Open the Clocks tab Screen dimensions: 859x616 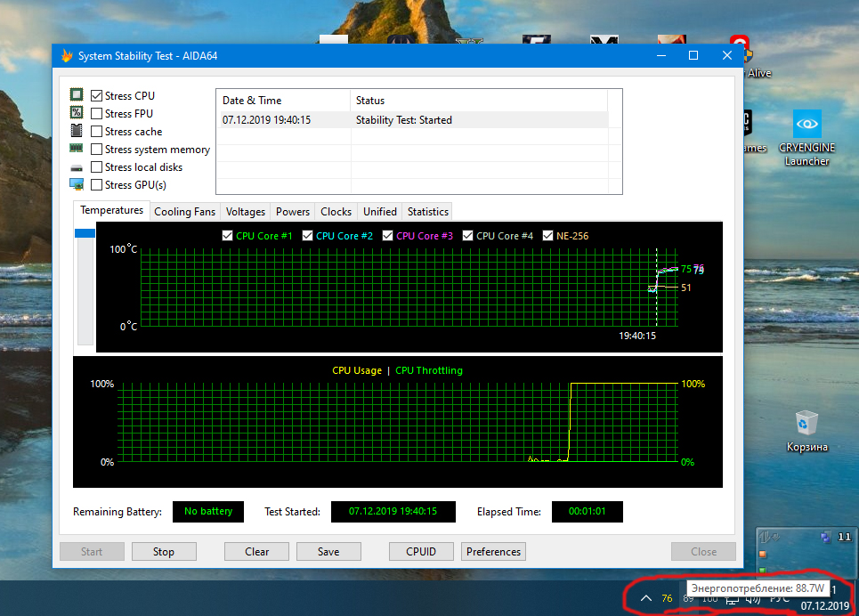(336, 212)
